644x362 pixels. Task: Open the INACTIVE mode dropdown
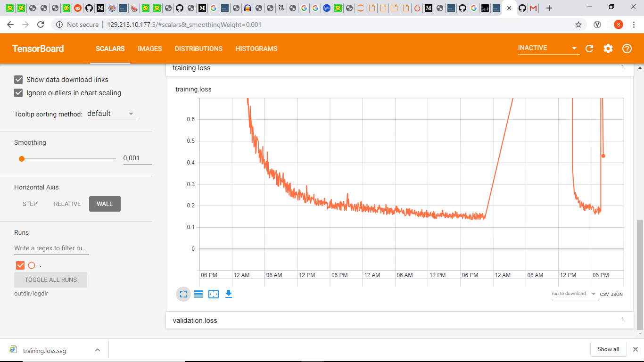point(574,48)
